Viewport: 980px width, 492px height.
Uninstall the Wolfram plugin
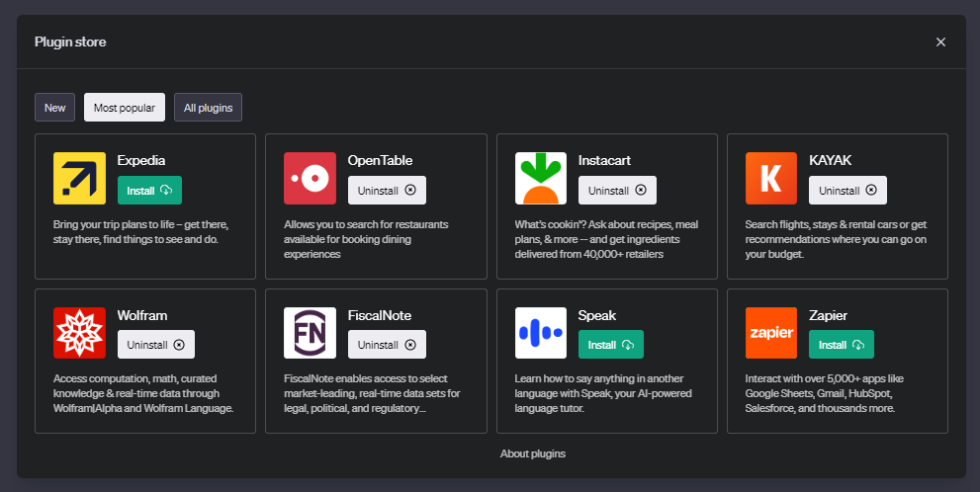point(156,345)
